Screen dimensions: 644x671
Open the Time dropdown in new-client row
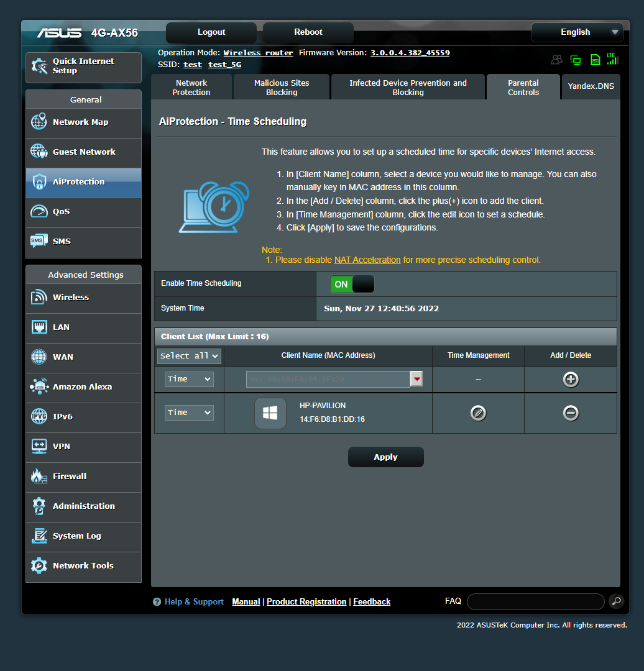tap(189, 379)
